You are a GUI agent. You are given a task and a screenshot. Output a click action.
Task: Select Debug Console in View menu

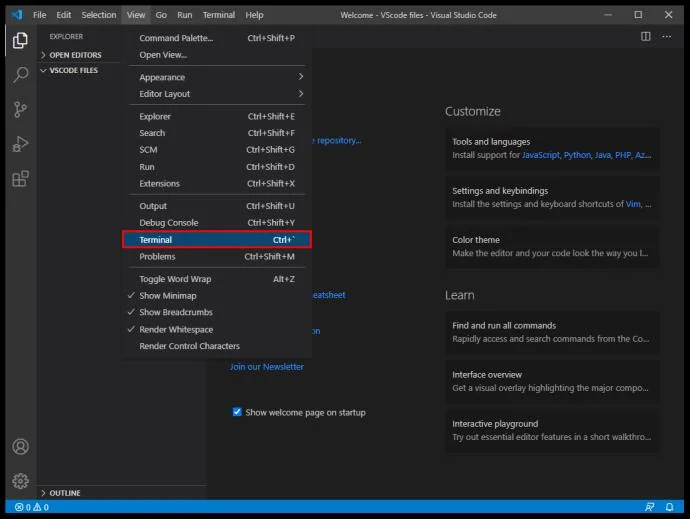click(x=217, y=223)
